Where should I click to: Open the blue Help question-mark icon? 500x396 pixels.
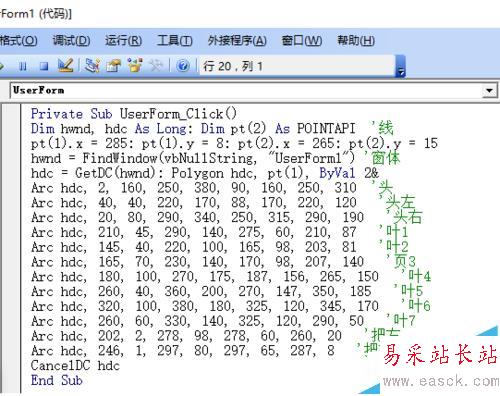(183, 65)
